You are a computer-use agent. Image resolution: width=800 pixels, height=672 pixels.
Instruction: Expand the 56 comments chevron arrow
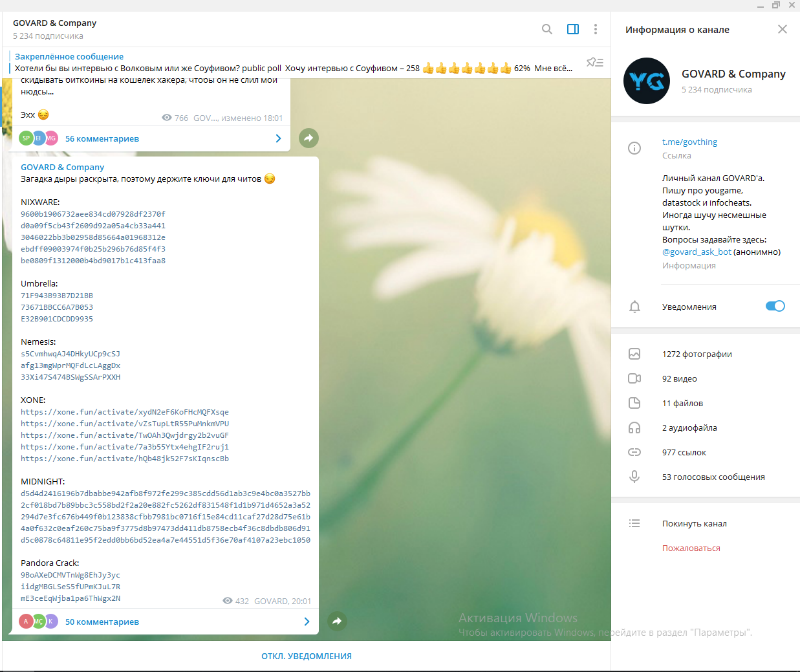279,138
